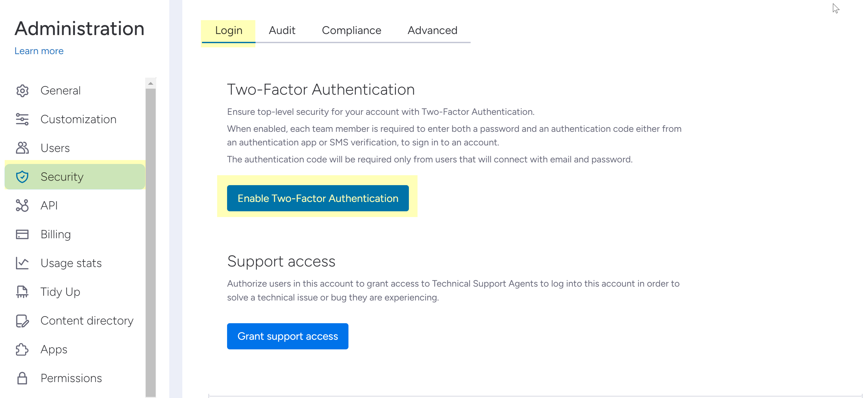Click the API nodes icon

22,205
